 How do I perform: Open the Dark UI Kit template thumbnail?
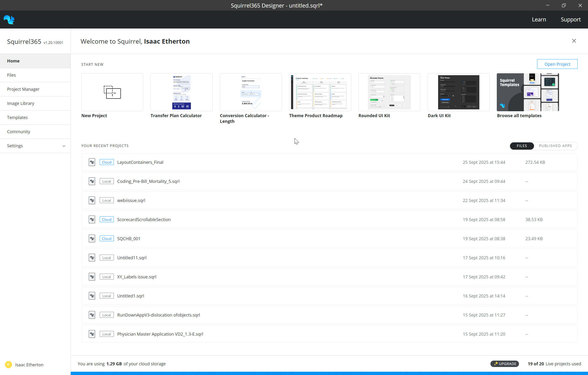(458, 92)
